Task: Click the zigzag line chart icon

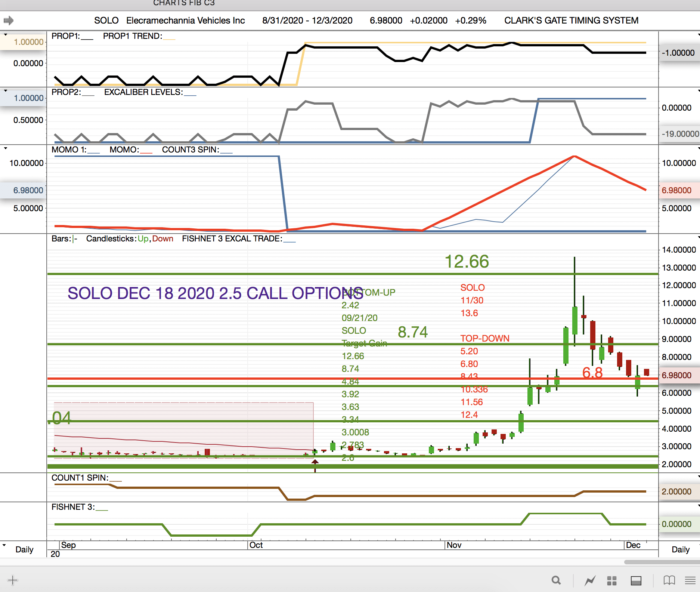Action: tap(590, 580)
